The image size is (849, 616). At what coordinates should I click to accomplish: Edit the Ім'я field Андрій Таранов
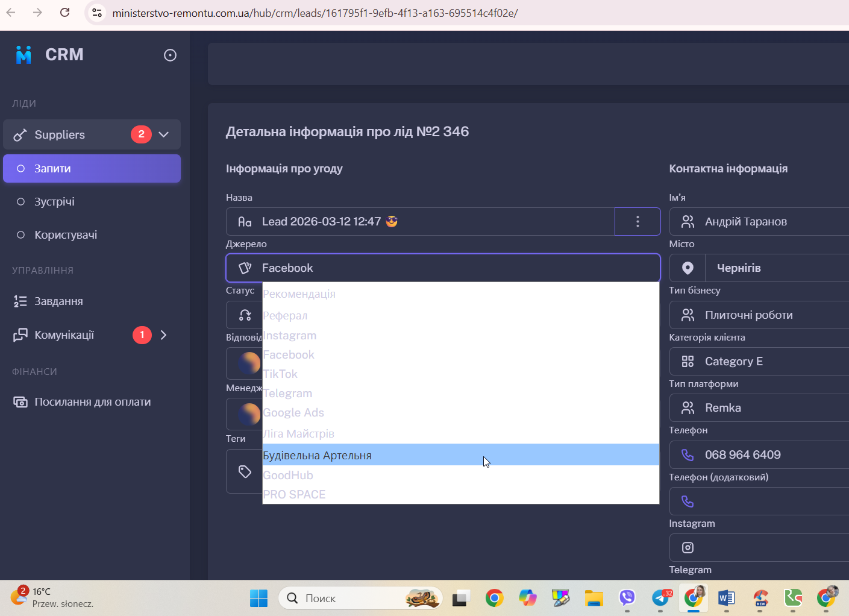coord(759,221)
